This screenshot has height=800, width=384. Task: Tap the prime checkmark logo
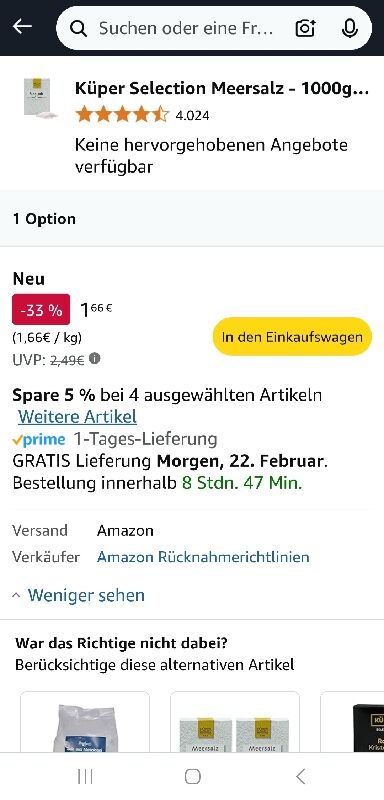point(39,439)
